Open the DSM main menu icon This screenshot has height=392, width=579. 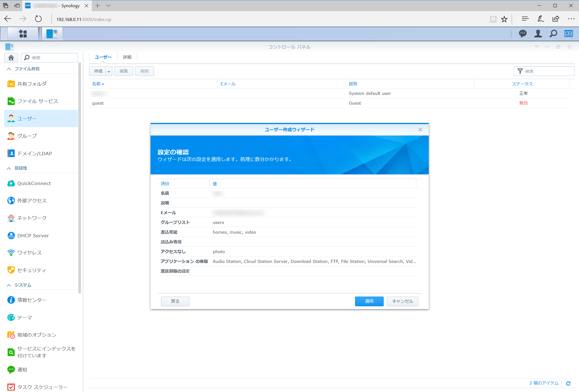click(23, 34)
